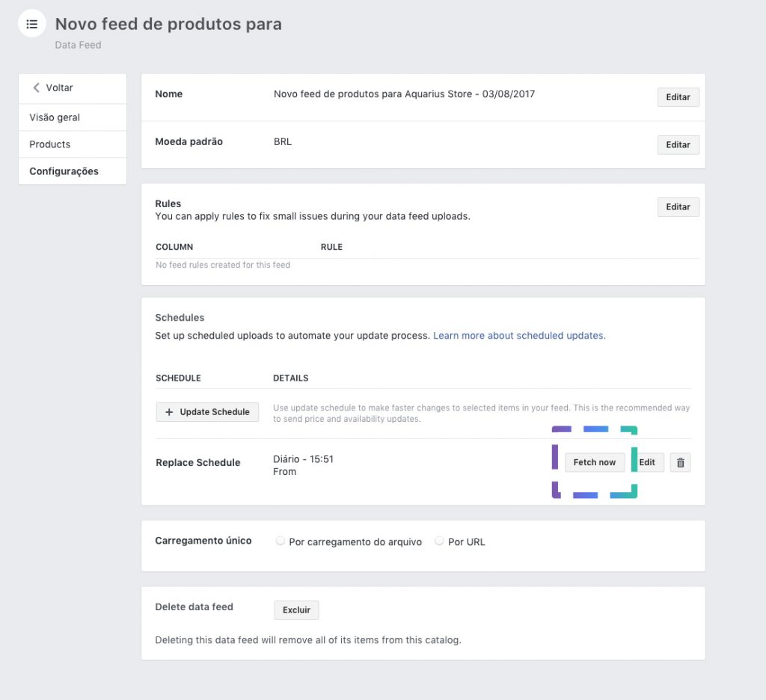Image resolution: width=766 pixels, height=700 pixels.
Task: Open the Rules editor via Editar
Action: coord(678,207)
